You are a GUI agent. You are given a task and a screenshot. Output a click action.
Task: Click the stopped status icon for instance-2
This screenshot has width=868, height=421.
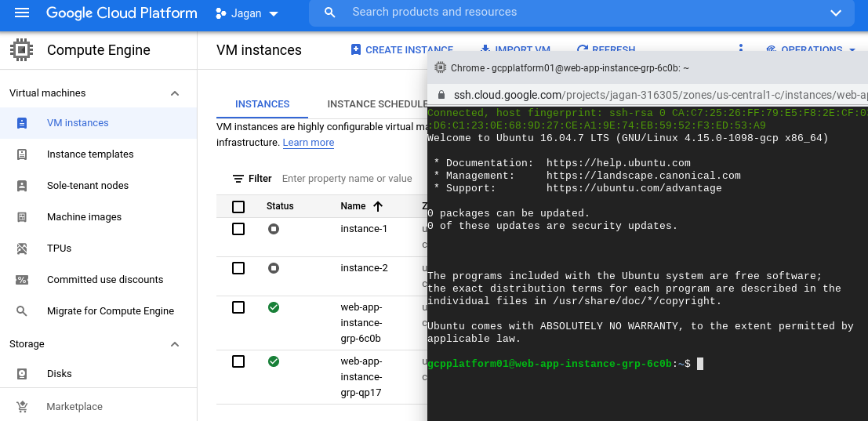[274, 268]
